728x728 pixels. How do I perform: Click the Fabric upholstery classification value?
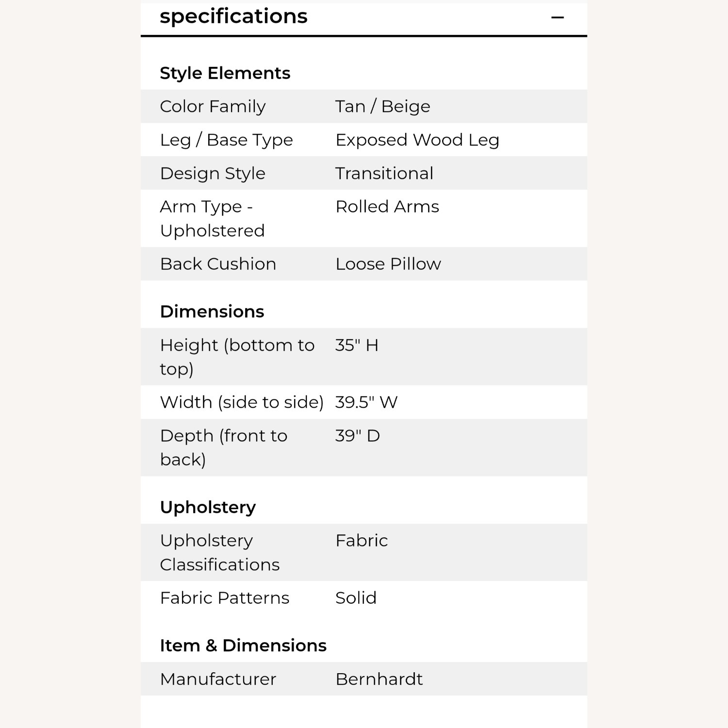[x=361, y=541]
